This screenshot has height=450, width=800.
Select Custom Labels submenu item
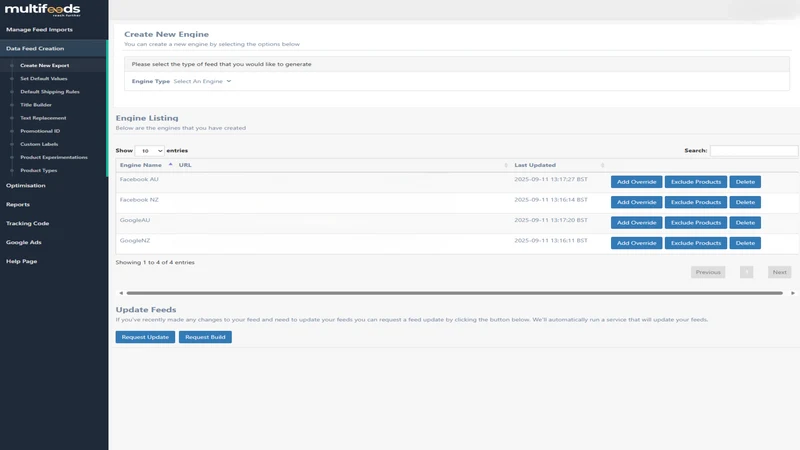pos(39,144)
